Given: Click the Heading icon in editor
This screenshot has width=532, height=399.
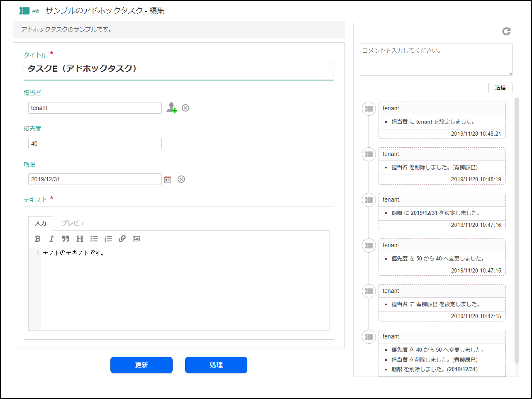Looking at the screenshot, I should (x=80, y=239).
